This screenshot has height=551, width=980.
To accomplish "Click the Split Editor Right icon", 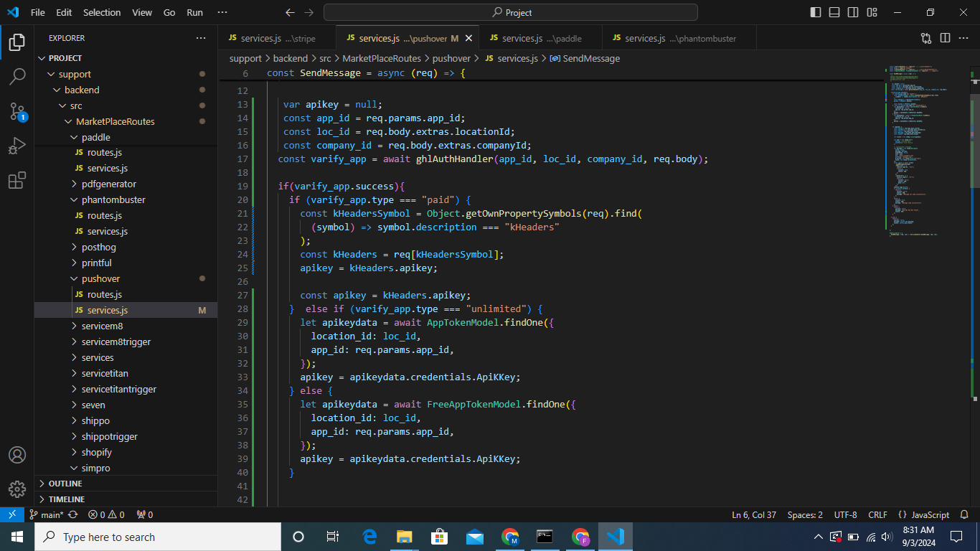I will (945, 38).
